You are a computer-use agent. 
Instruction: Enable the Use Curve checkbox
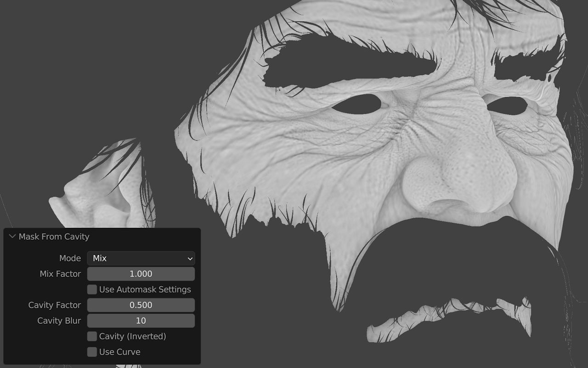[x=92, y=352]
